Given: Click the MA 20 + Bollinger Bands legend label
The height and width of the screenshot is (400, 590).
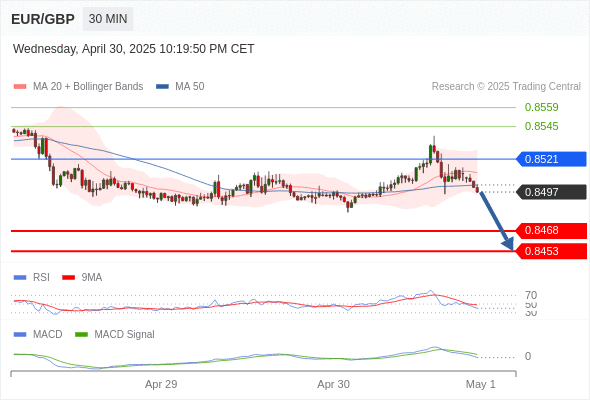Looking at the screenshot, I should [x=88, y=87].
